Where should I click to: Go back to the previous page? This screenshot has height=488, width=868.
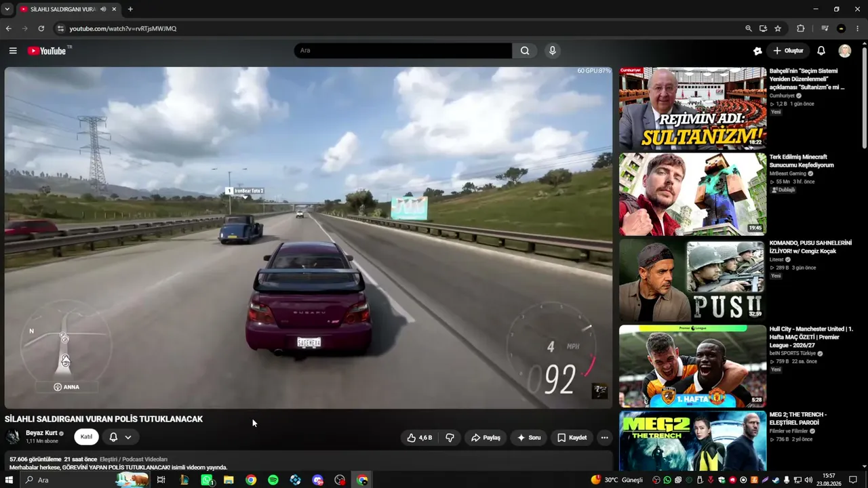[8, 28]
